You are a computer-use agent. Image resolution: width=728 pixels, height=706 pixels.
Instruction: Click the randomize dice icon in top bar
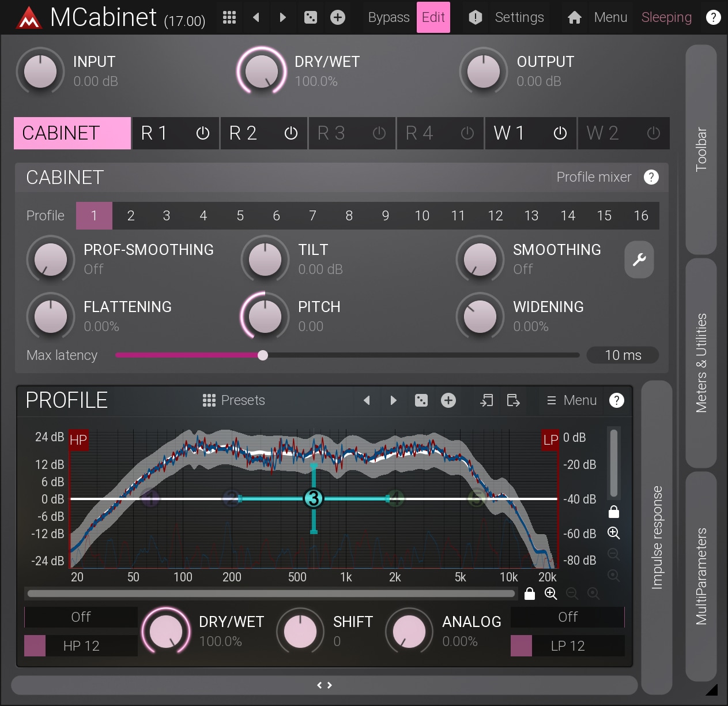tap(311, 17)
